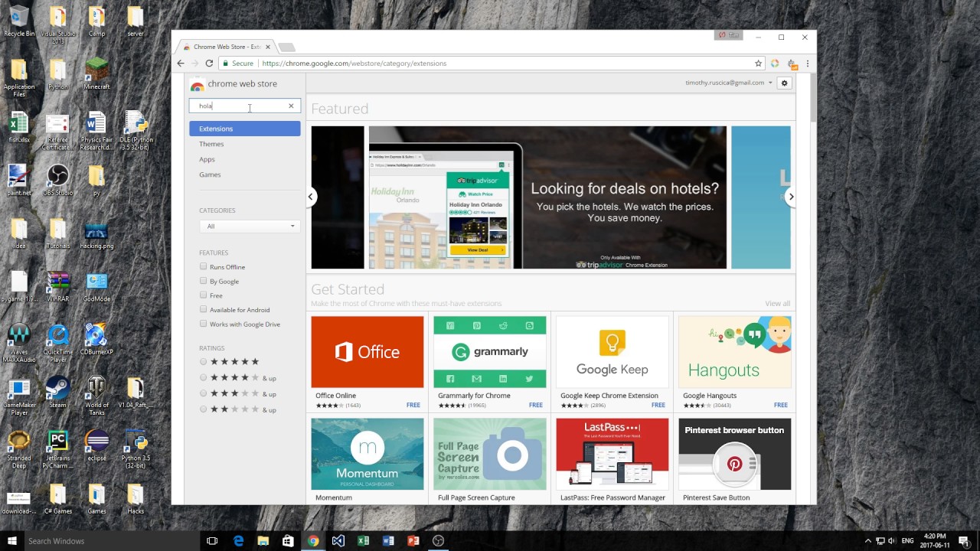Select the fish.xlsx file on desktop
980x551 pixels.
pyautogui.click(x=19, y=128)
